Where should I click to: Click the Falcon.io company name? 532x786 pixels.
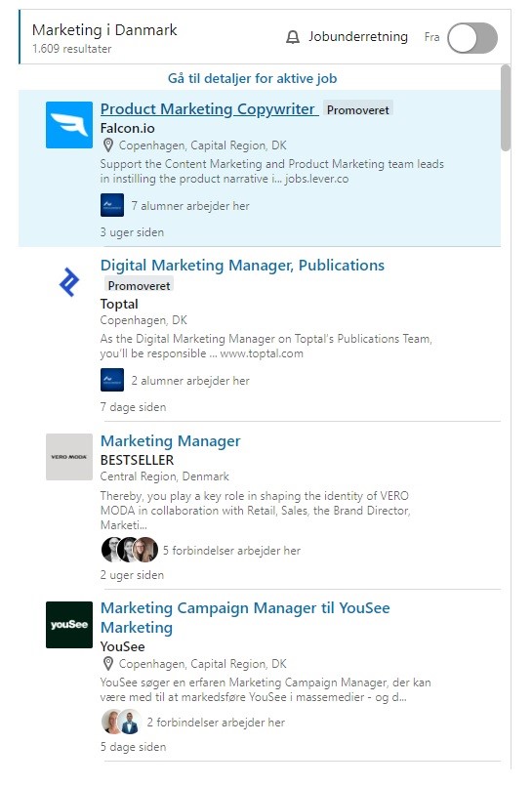coord(127,128)
